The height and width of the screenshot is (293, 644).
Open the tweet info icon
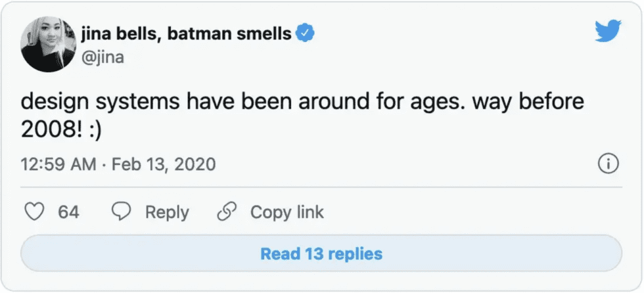(x=609, y=164)
